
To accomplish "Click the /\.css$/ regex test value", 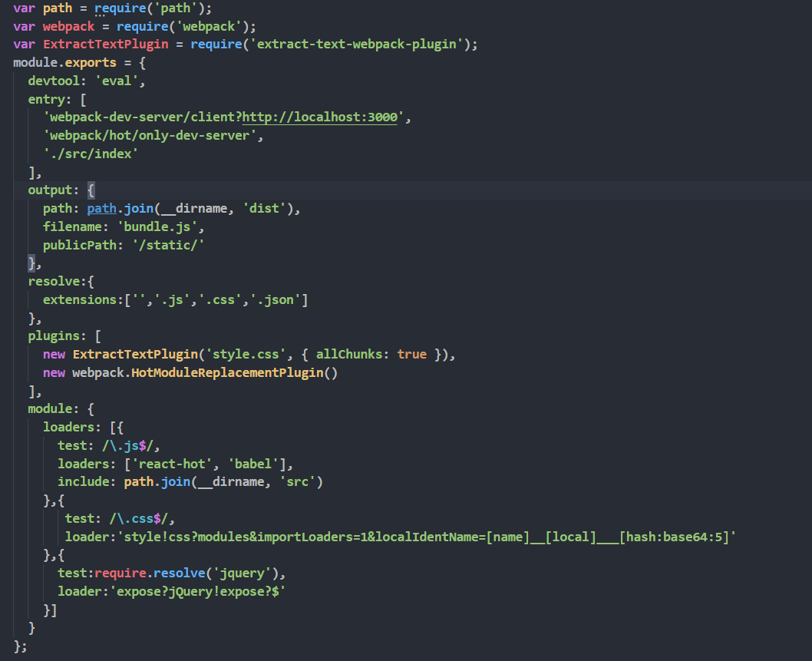I will click(139, 518).
